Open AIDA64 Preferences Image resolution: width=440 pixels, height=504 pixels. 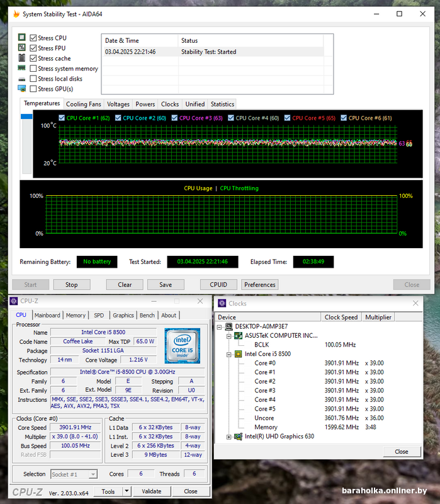(260, 285)
